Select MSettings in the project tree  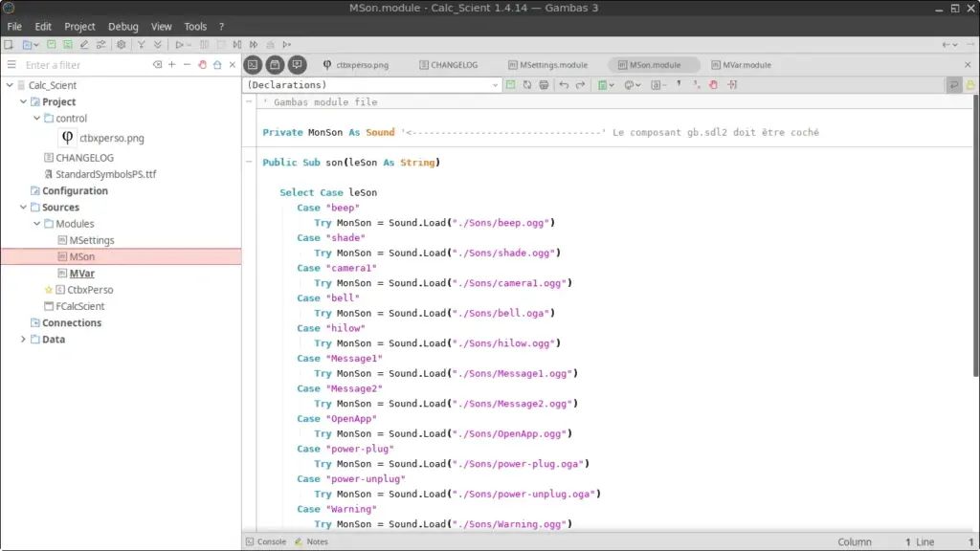(91, 240)
